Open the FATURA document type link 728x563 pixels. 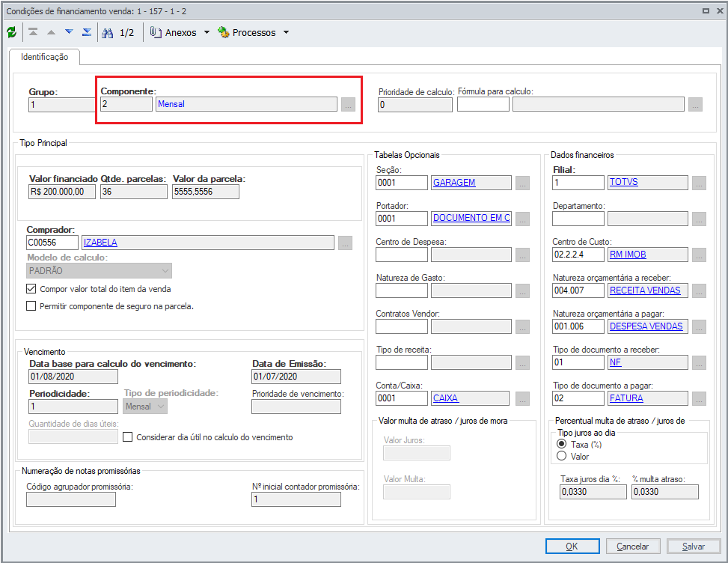[x=626, y=398]
